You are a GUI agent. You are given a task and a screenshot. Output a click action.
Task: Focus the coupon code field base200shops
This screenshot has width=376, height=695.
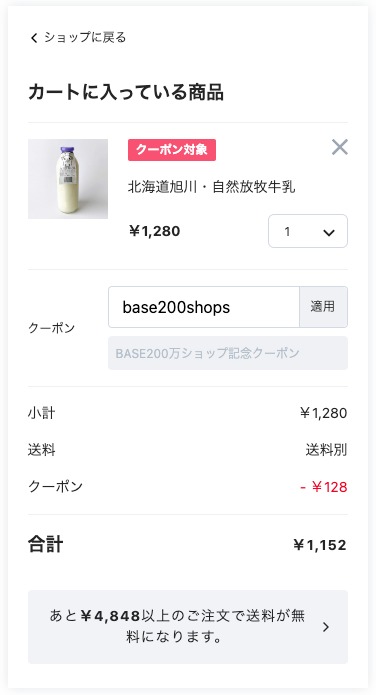(204, 307)
